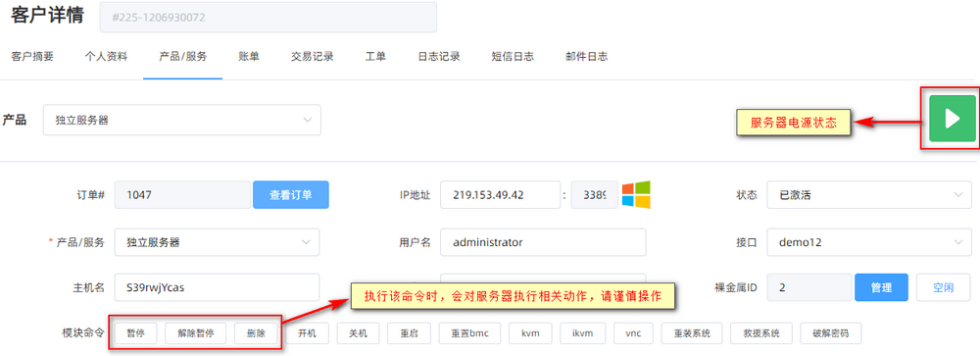980x356 pixels.
Task: View the 邮件日志 tab
Action: [x=586, y=56]
